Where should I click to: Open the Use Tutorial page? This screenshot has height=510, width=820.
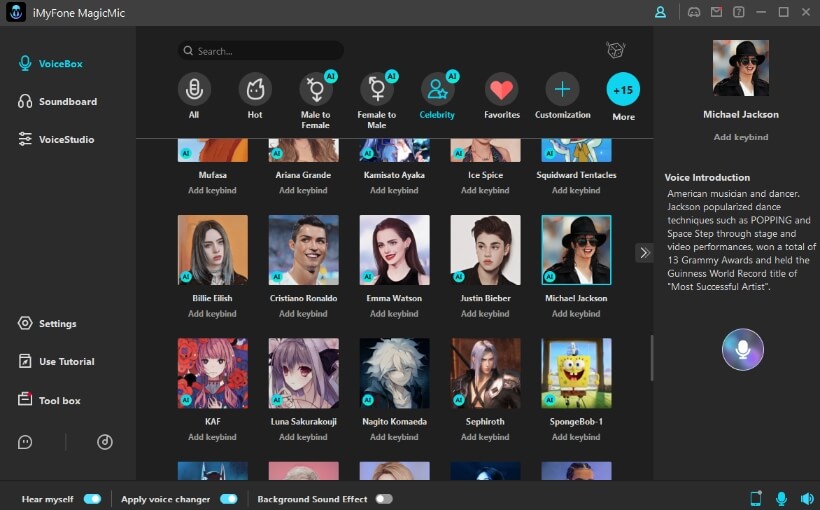[x=56, y=361]
